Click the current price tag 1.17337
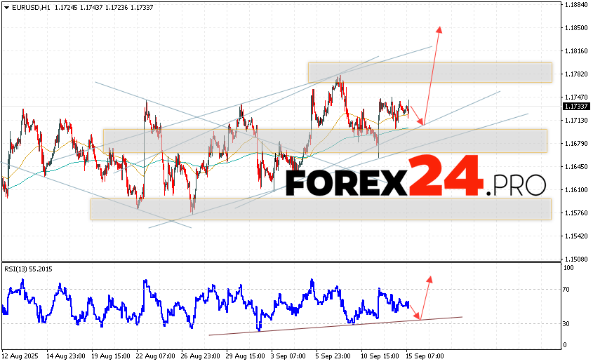This screenshot has height=364, width=593. [575, 107]
